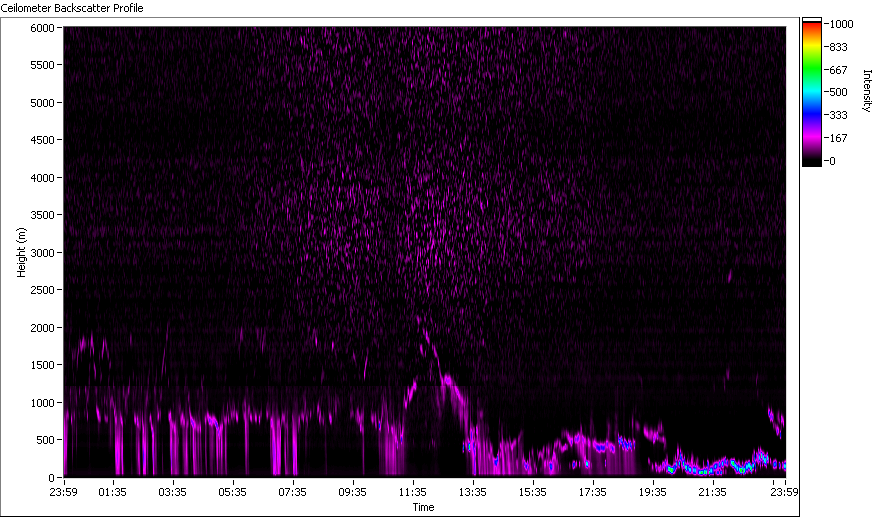This screenshot has width=876, height=517.
Task: Click the 01:35 time tick label
Action: click(113, 492)
